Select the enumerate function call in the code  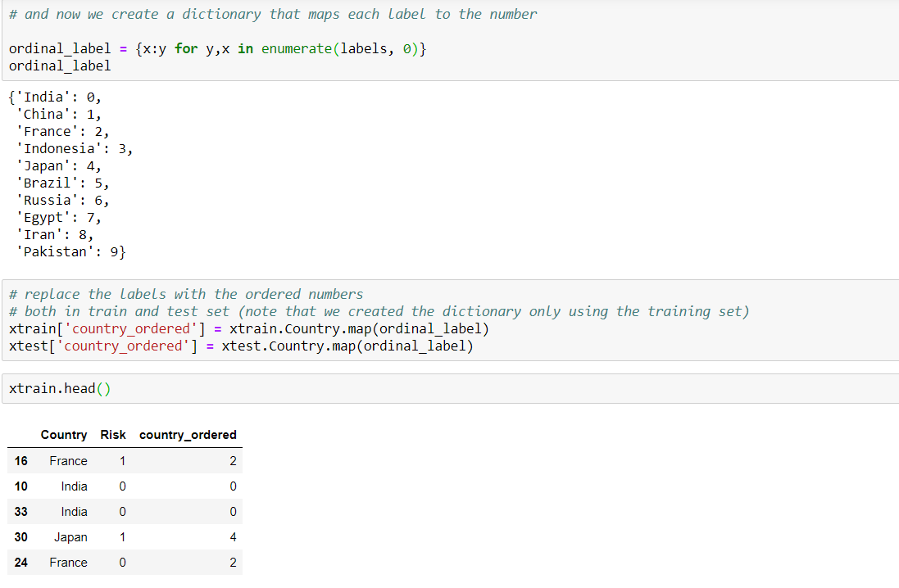pos(297,48)
